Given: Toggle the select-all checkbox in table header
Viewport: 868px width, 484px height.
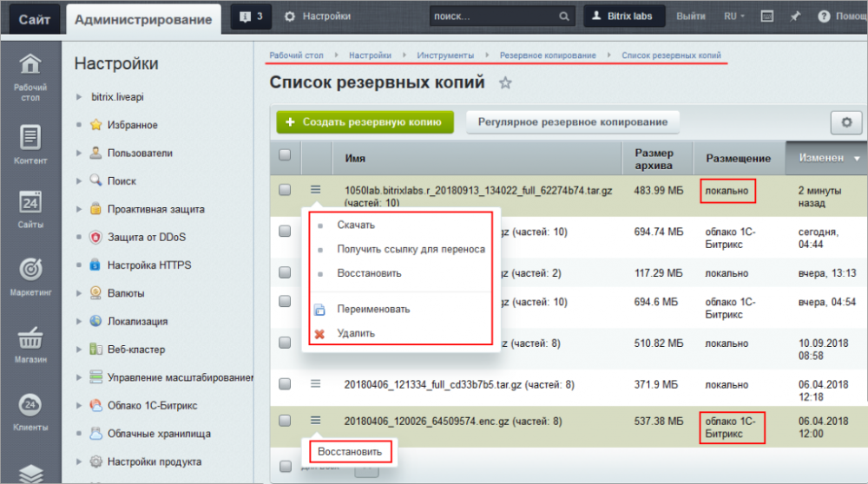Looking at the screenshot, I should (285, 155).
